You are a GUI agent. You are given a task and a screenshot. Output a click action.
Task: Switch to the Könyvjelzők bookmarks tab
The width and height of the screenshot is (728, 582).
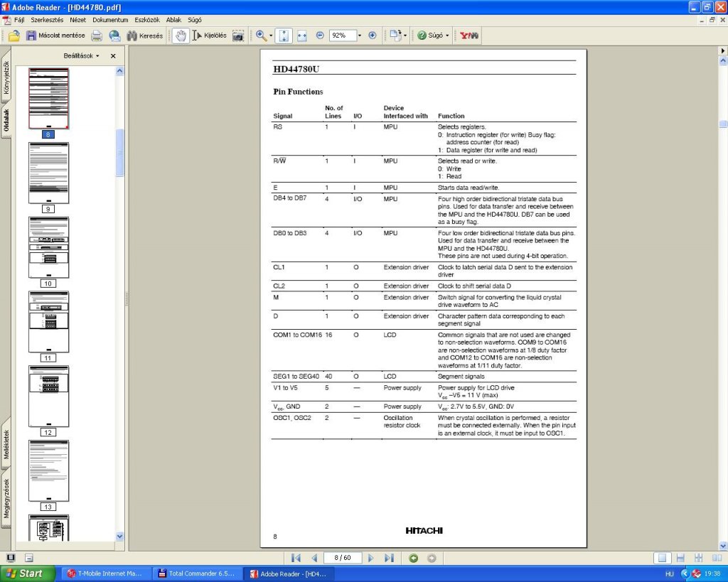6,77
